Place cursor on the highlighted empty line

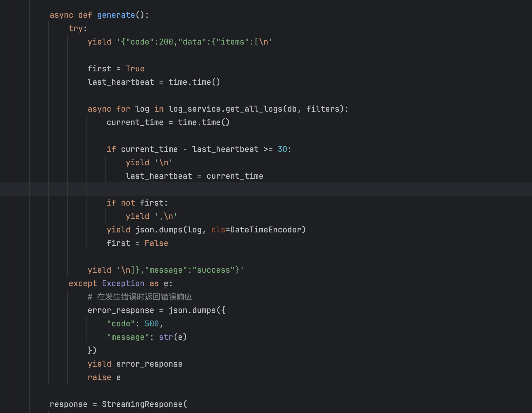click(x=266, y=189)
